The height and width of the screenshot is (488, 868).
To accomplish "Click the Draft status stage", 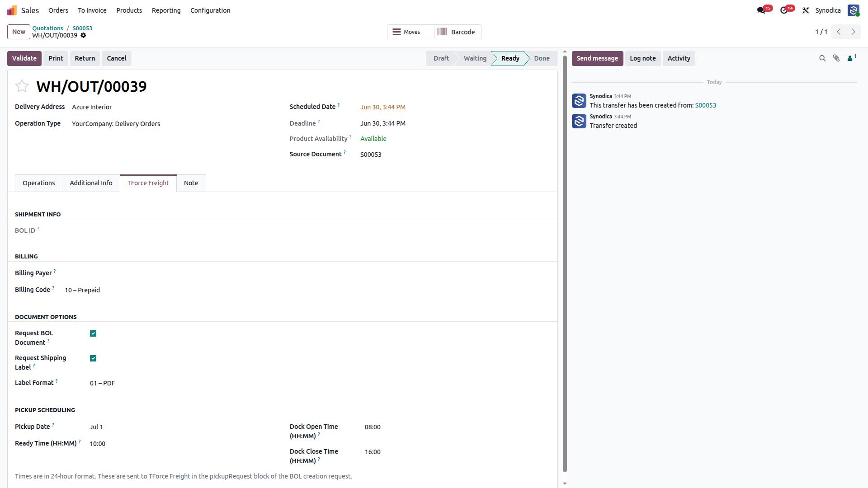I will 441,58.
